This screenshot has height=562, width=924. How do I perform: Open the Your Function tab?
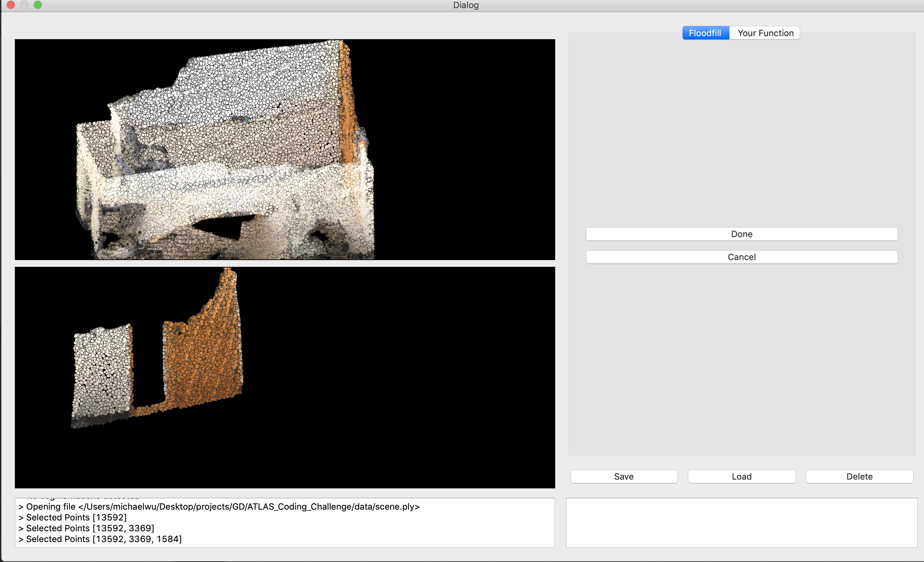point(765,33)
